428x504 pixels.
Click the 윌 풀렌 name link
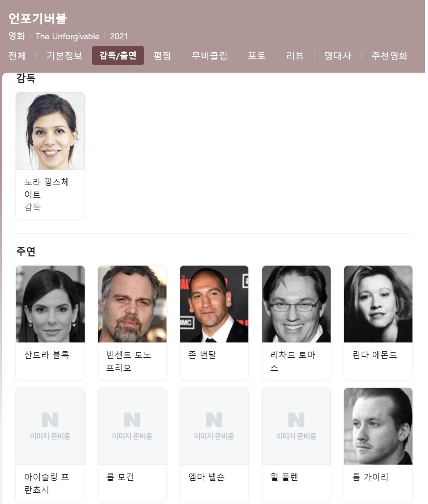click(x=284, y=477)
